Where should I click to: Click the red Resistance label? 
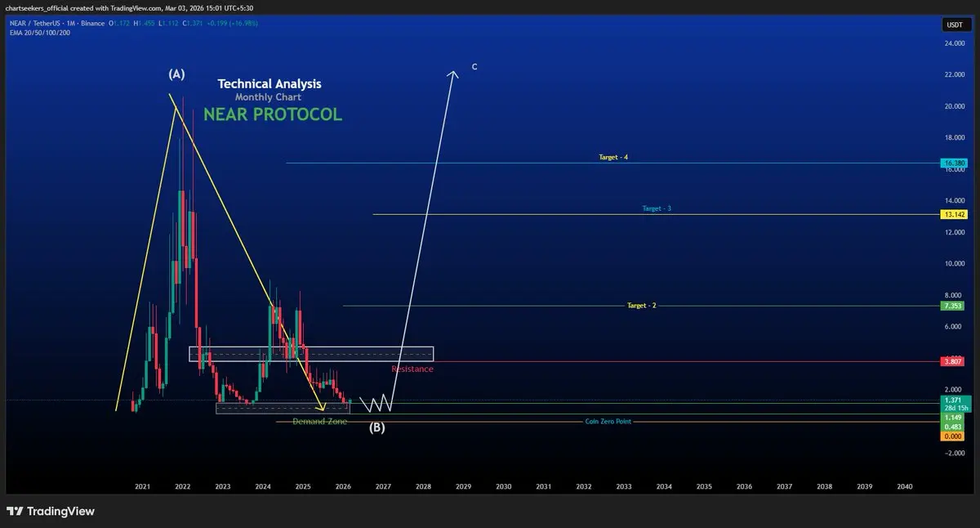412,369
